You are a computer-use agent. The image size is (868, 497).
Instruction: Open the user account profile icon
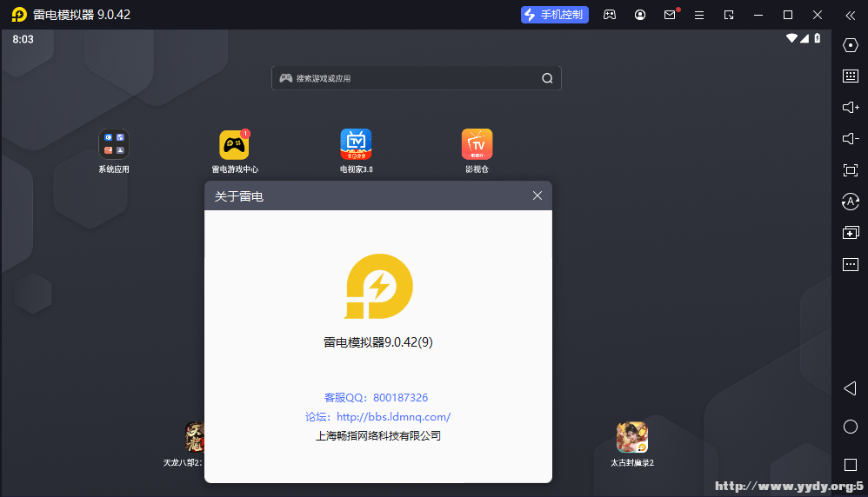click(x=640, y=15)
